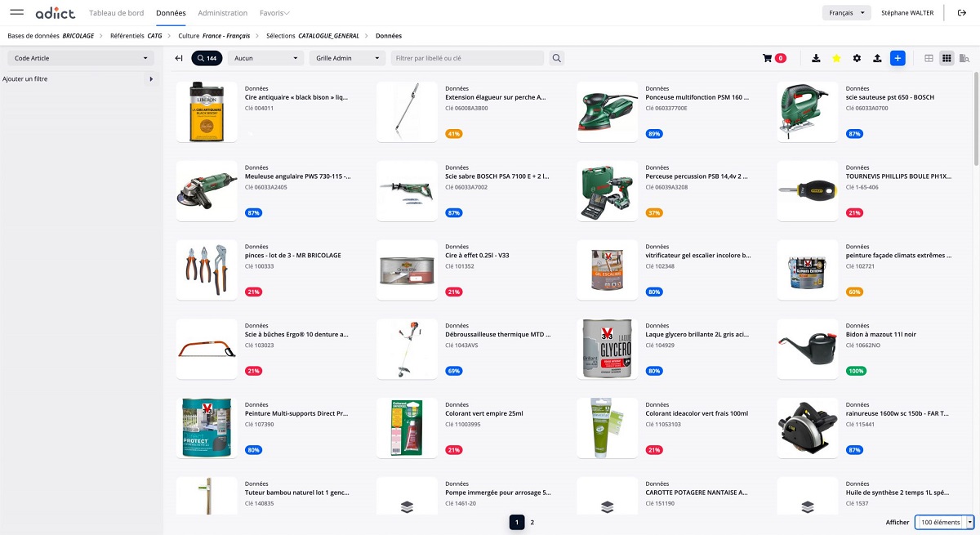Screen dimensions: 980x535
Task: Switch to thumbnail tile view
Action: tap(947, 58)
